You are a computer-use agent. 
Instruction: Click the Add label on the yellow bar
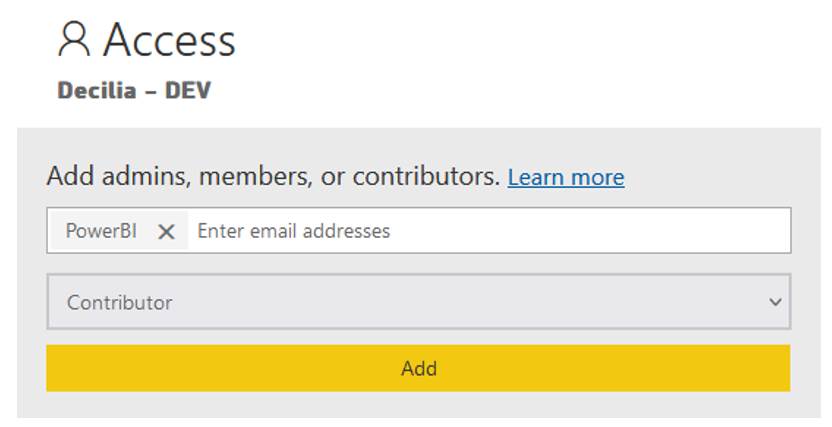419,368
